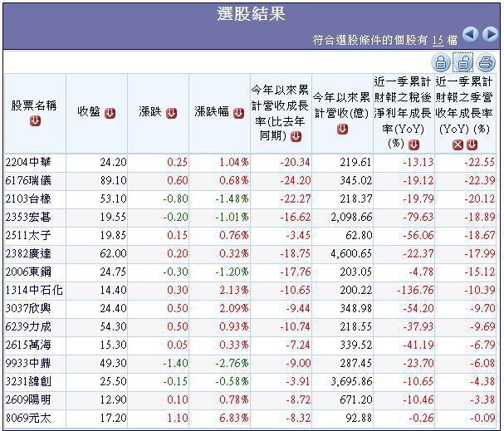Open stock 2609陽明
Screen dimensions: 504x431
28,400
